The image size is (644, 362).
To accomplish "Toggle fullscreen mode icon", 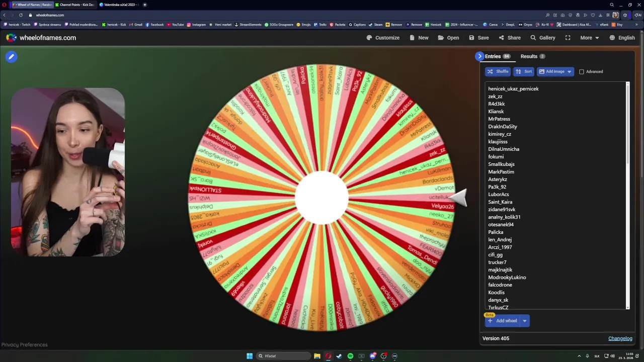I will pos(568,38).
